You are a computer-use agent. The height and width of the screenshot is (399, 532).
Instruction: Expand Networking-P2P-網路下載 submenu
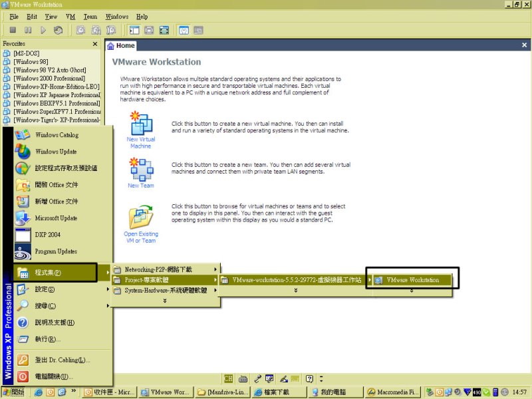[166, 269]
